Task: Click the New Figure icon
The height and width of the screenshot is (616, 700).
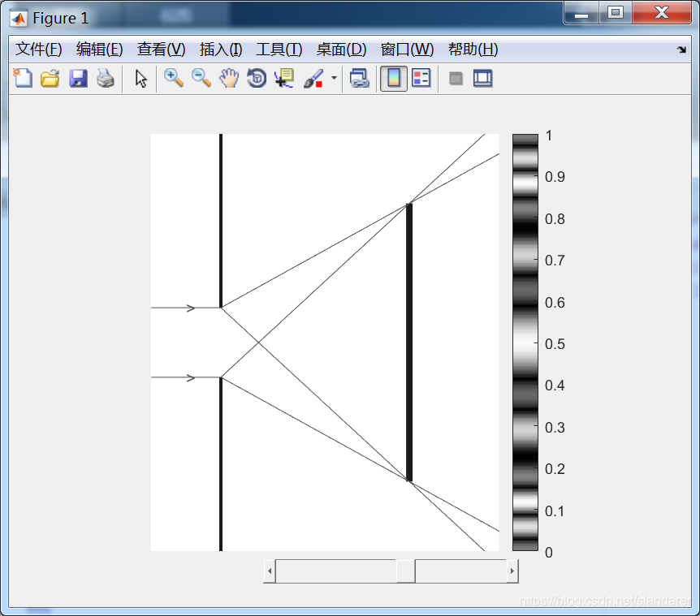Action: (23, 79)
